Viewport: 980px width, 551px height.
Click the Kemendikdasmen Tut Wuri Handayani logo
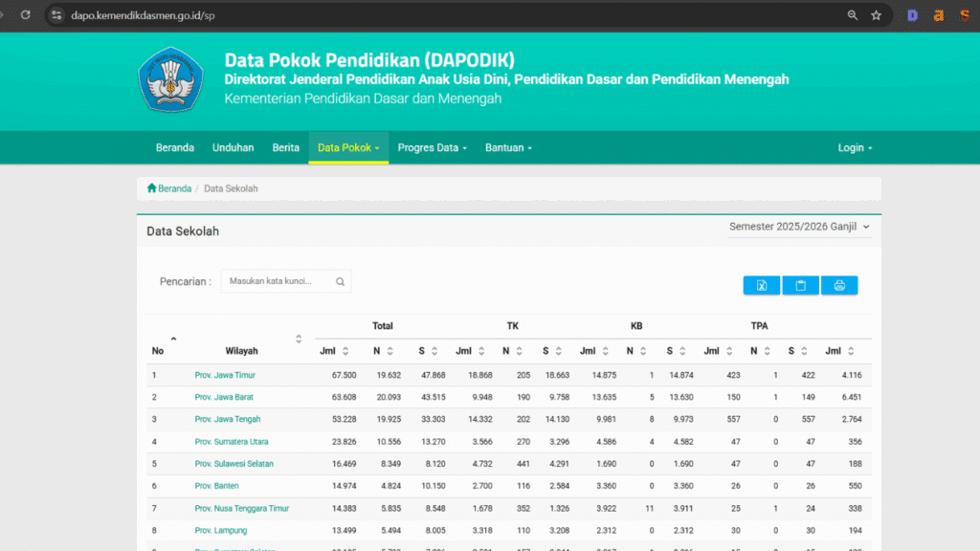(x=170, y=81)
